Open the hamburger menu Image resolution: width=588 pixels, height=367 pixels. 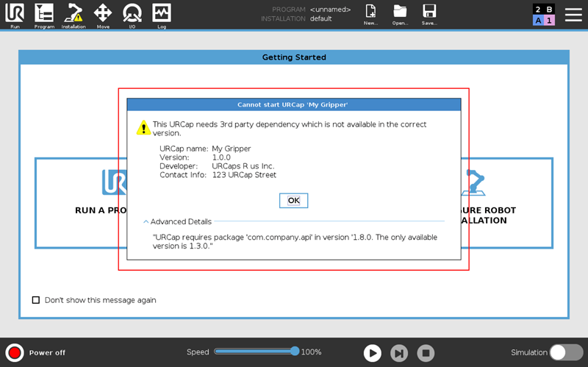(x=573, y=15)
